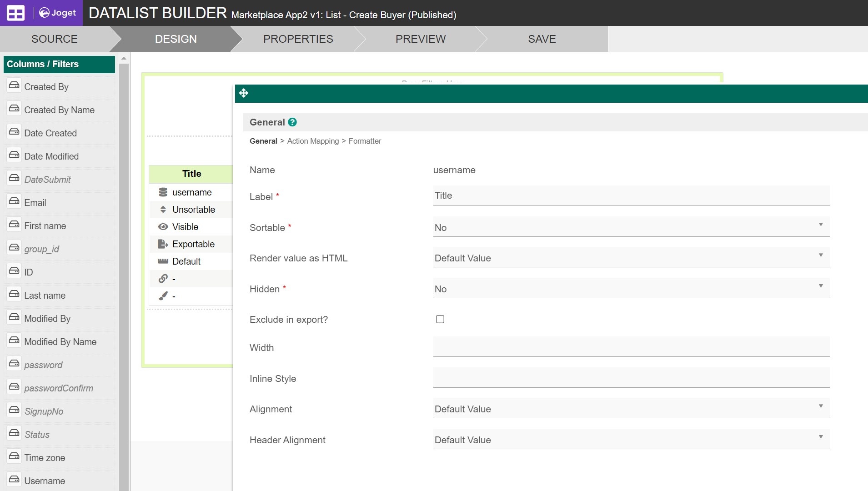This screenshot has height=491, width=868.
Task: Click the Columns panel scroll up arrow
Action: point(124,59)
